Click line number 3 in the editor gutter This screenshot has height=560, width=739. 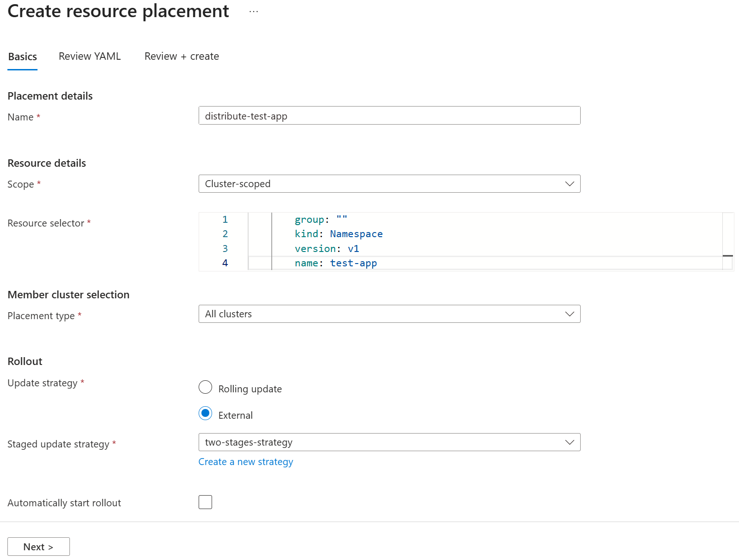[x=225, y=249]
